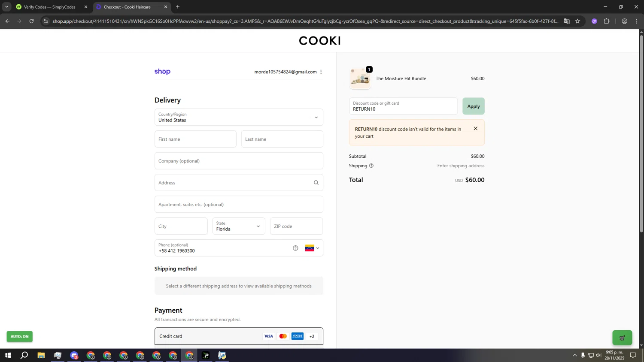Screen dimensions: 644x362
Task: Open File Explorer from the taskbar
Action: click(41, 355)
